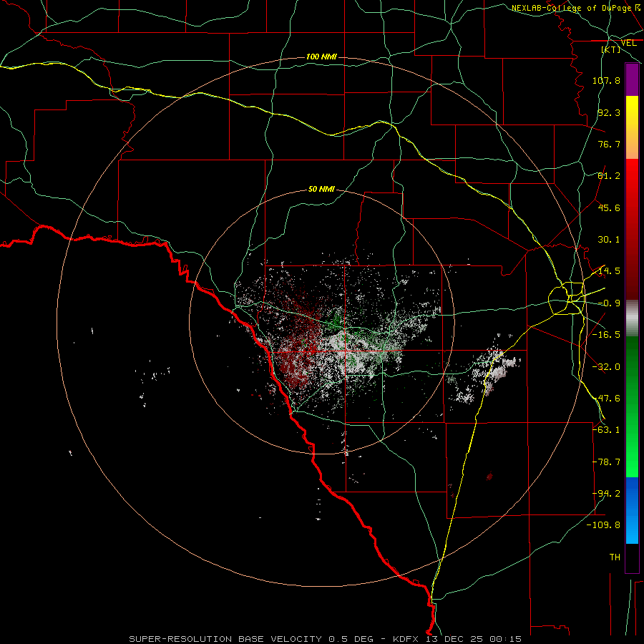
Task: Click the TH threshold label
Action: click(x=615, y=557)
